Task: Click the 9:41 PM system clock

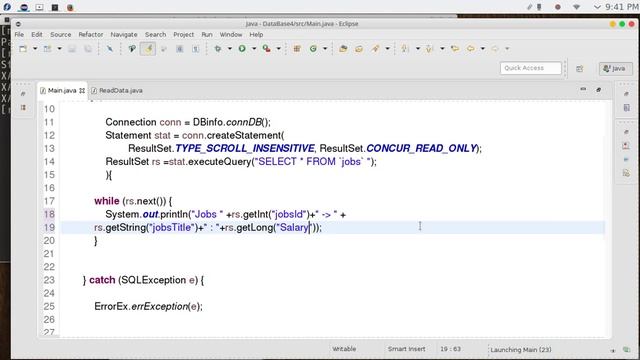Action: [622, 7]
